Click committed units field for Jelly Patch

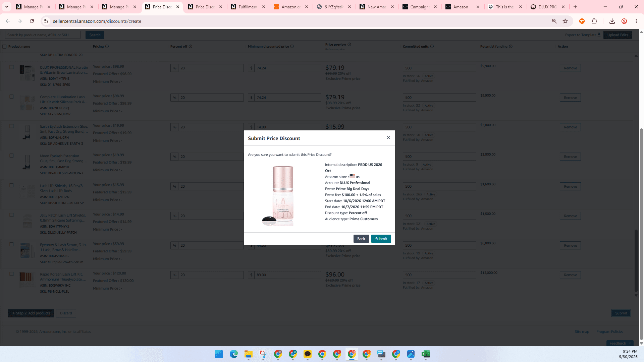coord(439,216)
